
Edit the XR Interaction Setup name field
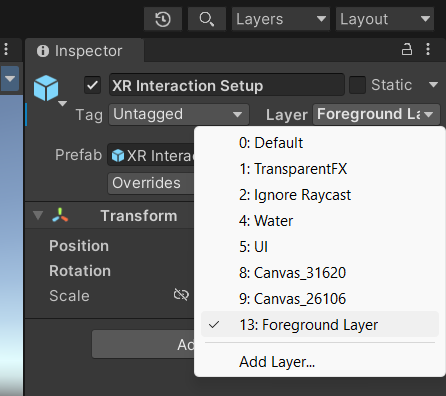click(x=227, y=85)
